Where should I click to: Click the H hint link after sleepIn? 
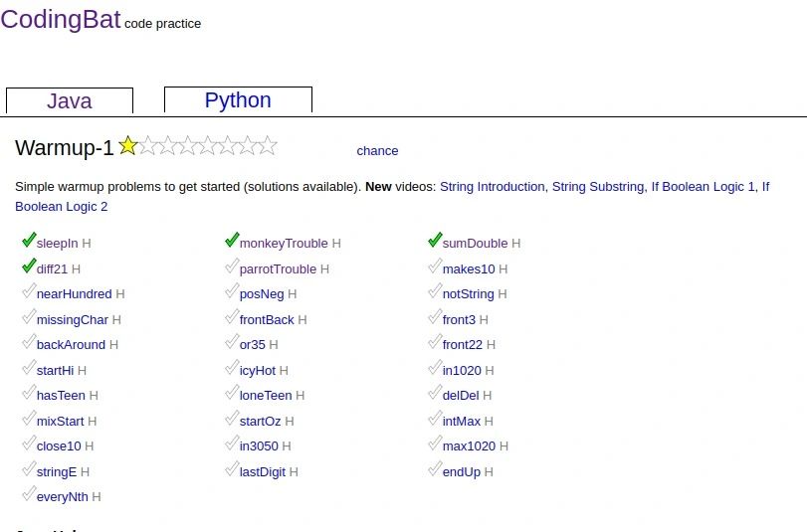87,244
